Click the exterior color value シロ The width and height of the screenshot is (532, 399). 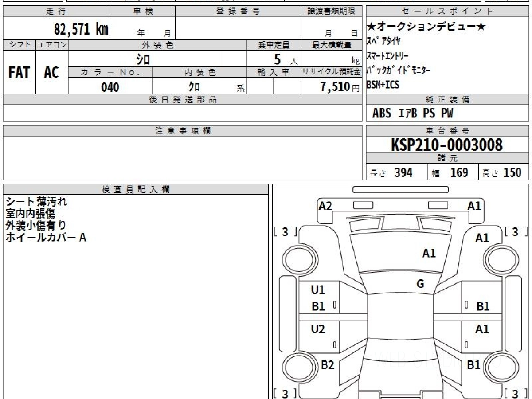coord(143,59)
